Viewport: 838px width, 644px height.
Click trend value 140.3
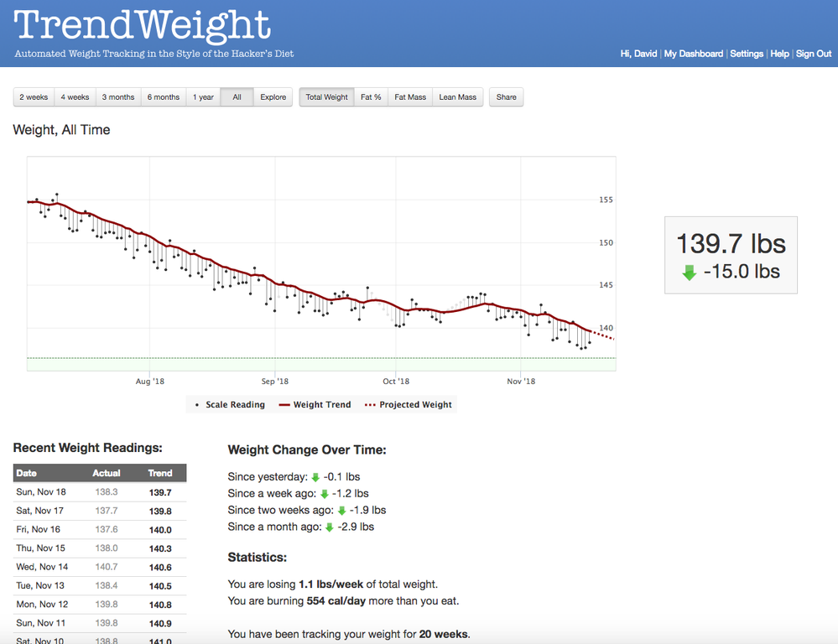pos(160,548)
